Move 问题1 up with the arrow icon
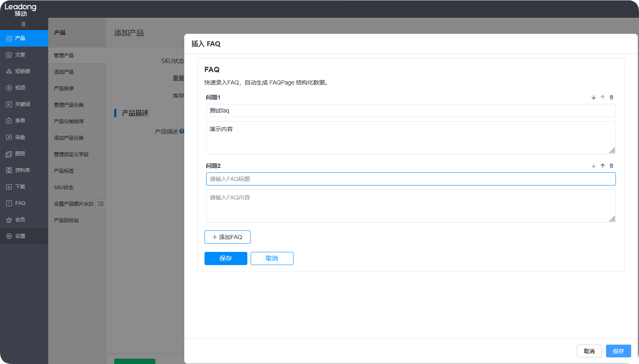Image resolution: width=639 pixels, height=364 pixels. click(603, 97)
